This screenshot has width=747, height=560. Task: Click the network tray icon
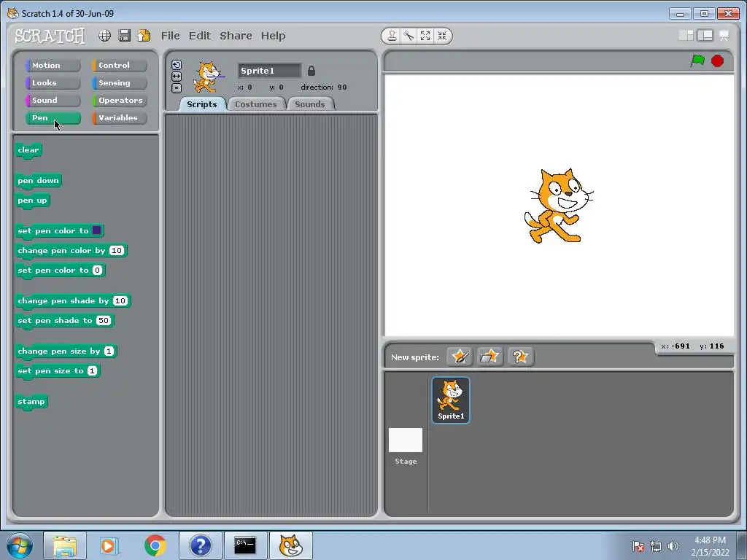[656, 546]
